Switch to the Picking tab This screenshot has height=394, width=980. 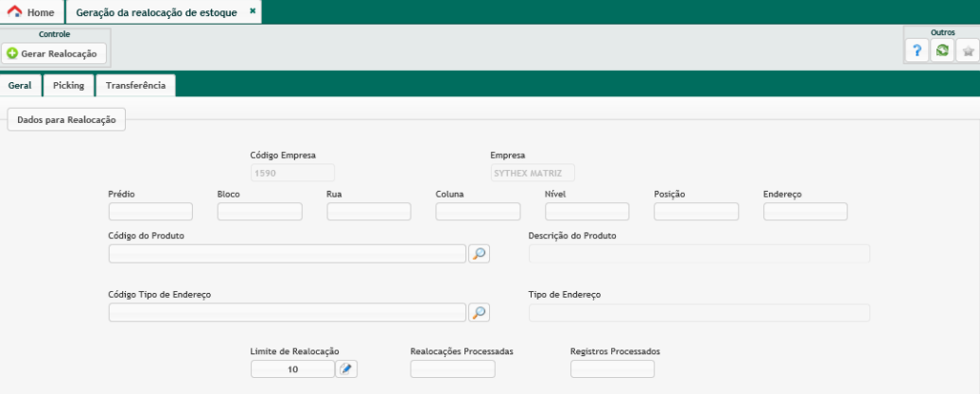[69, 85]
